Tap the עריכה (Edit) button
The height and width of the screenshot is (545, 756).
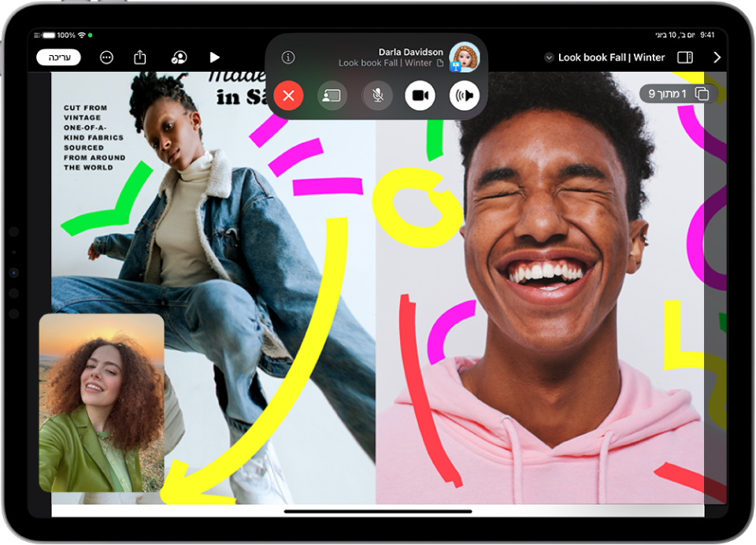(x=58, y=57)
